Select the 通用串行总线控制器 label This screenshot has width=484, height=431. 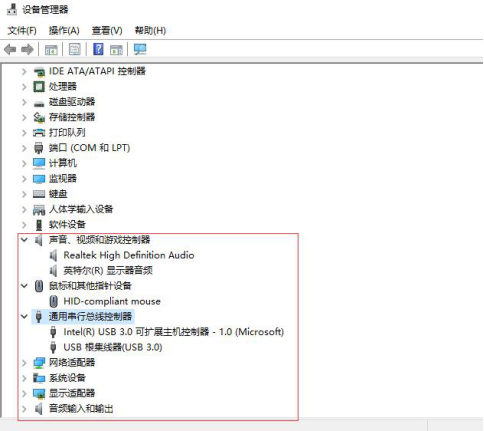pyautogui.click(x=90, y=316)
